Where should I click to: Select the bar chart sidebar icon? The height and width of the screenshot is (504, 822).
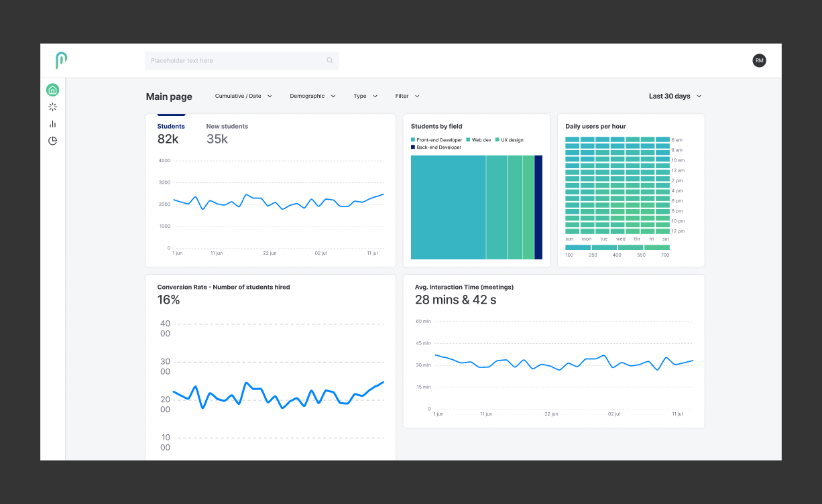[x=52, y=124]
